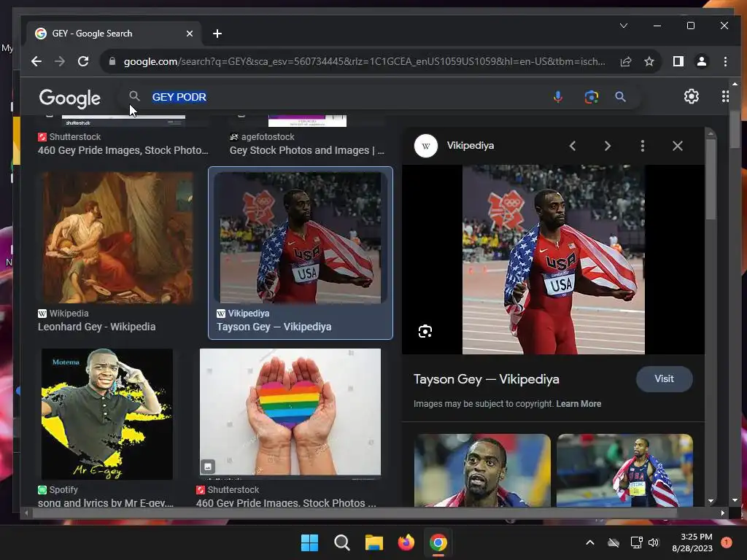The image size is (747, 560).
Task: Click Vikipediya source name in preview header
Action: [471, 146]
